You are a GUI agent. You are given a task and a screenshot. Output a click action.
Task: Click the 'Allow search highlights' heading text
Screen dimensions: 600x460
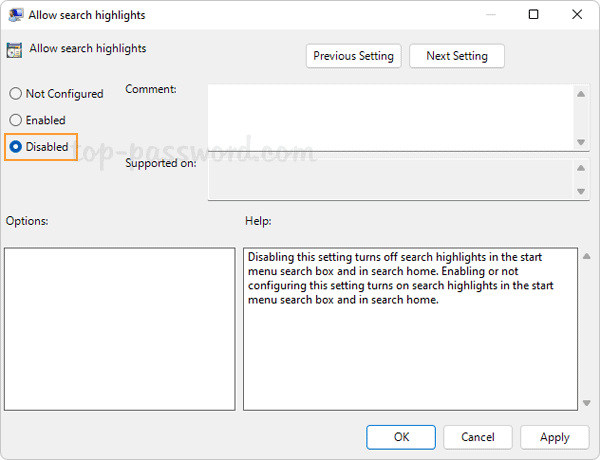click(88, 49)
